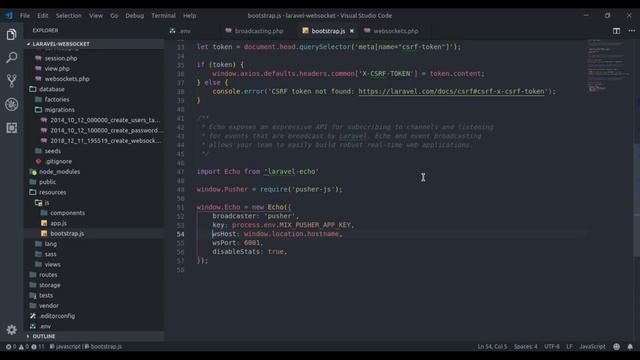The width and height of the screenshot is (640, 360).
Task: Open the Edit menu
Action: tap(43, 16)
